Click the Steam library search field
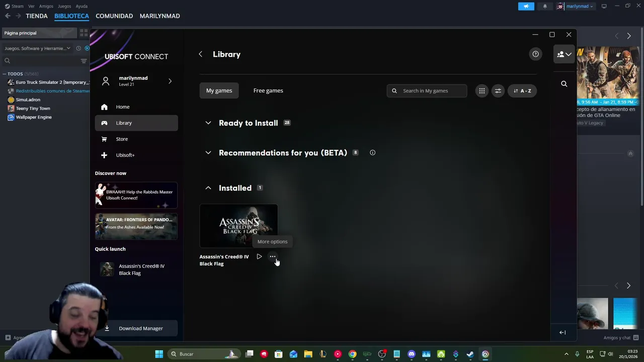This screenshot has width=644, height=362. (40, 61)
